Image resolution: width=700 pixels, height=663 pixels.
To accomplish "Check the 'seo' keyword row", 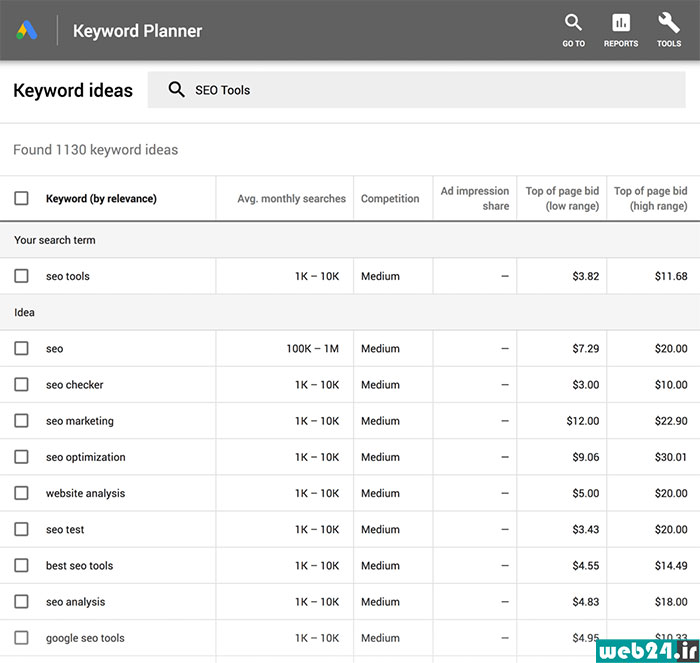I will [21, 348].
